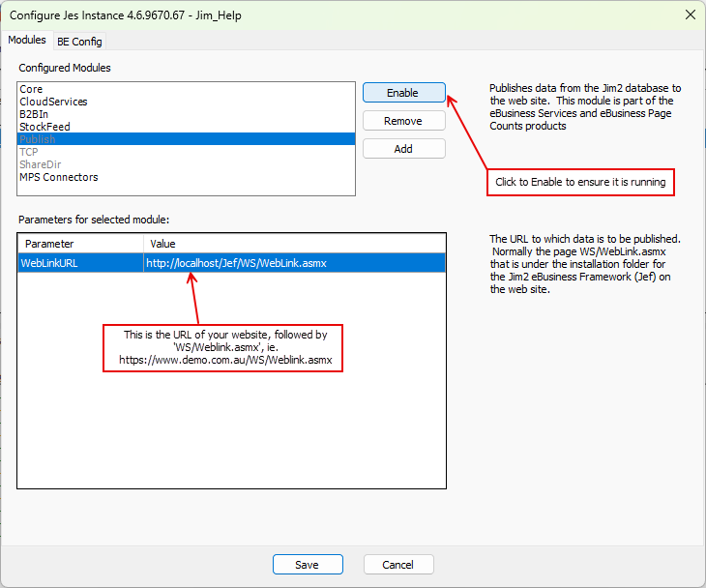Click the Add module button
Viewport: 706px width, 588px height.
tap(404, 149)
